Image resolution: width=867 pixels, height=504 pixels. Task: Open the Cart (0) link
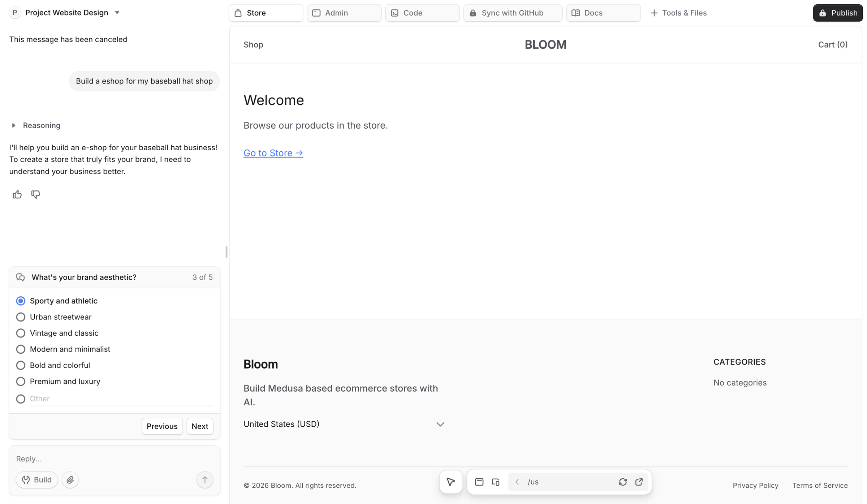click(833, 44)
